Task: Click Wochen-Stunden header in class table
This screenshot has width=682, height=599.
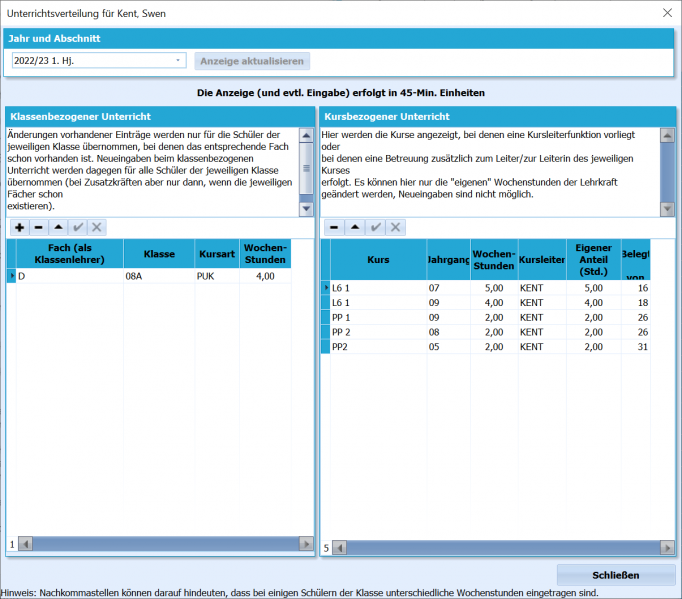Action: (x=265, y=254)
